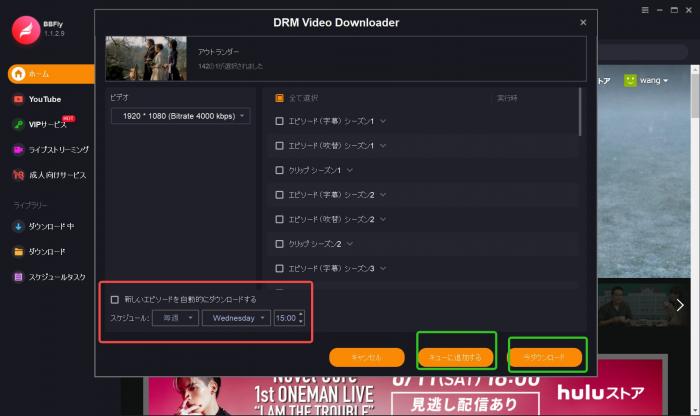Expand エピソード(吹替) シーズン2 chevron

383,219
